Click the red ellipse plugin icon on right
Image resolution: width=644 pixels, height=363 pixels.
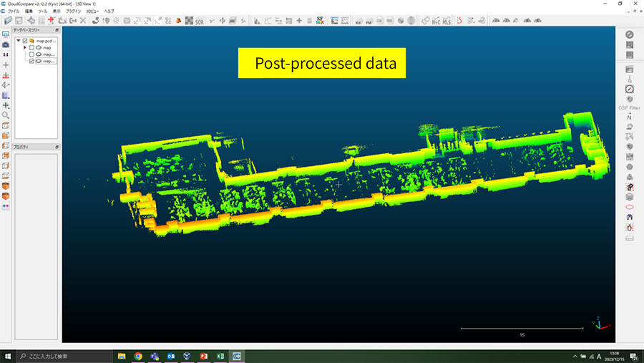pos(629,207)
